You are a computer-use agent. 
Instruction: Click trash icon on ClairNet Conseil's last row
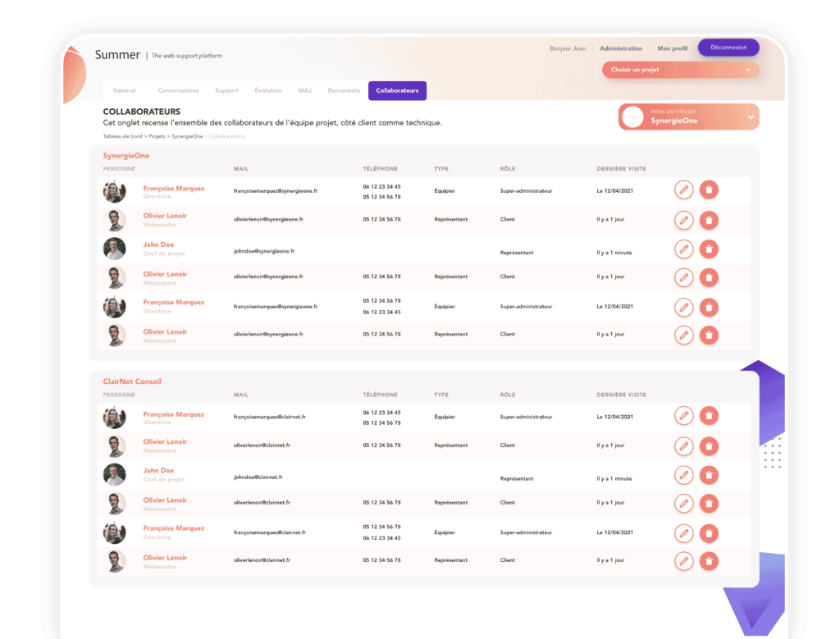(709, 561)
